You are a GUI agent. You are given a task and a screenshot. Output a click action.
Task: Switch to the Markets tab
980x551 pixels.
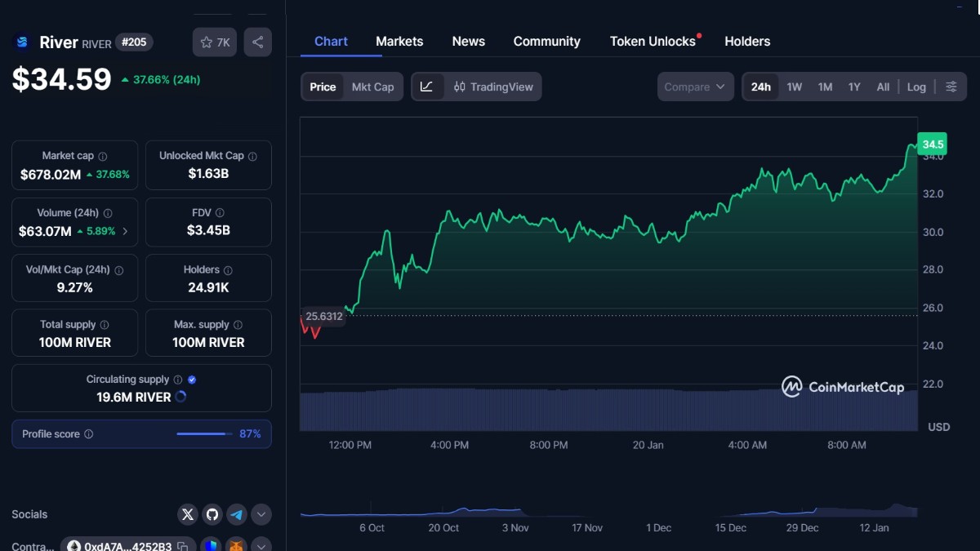(399, 41)
